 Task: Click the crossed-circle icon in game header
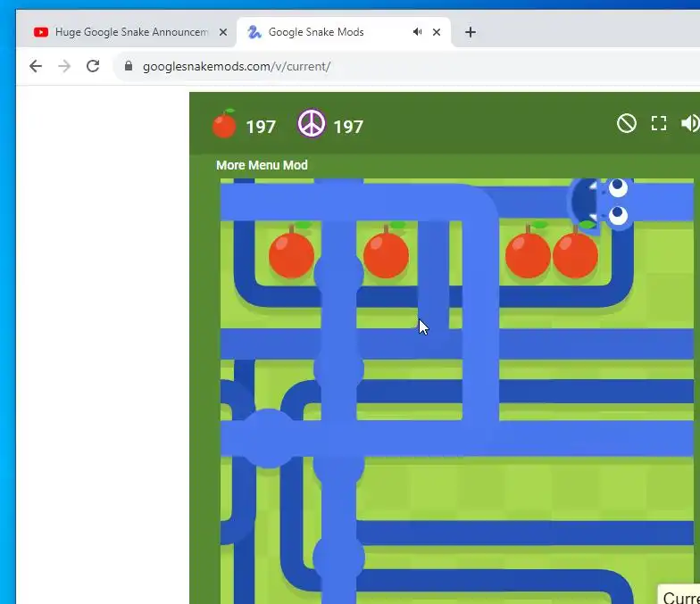[627, 123]
